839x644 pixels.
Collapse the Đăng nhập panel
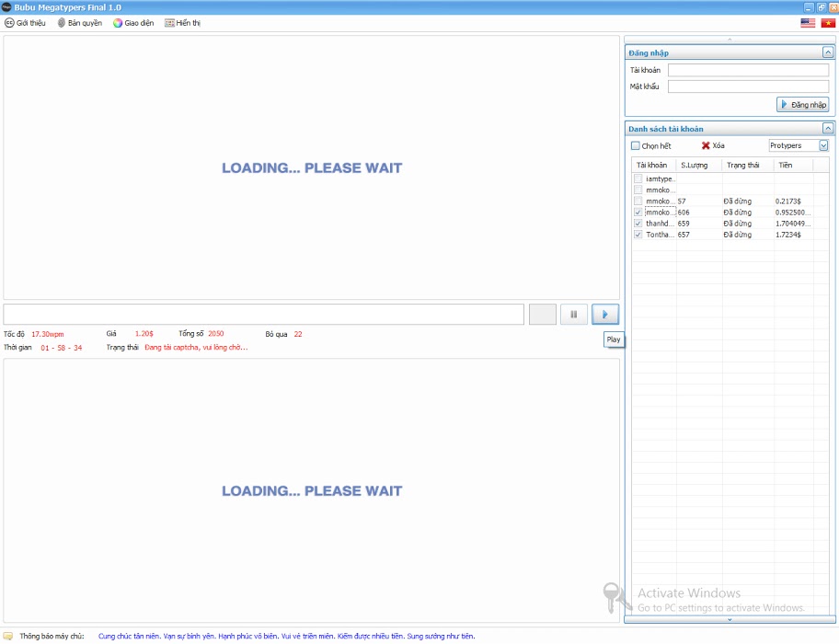[x=827, y=53]
